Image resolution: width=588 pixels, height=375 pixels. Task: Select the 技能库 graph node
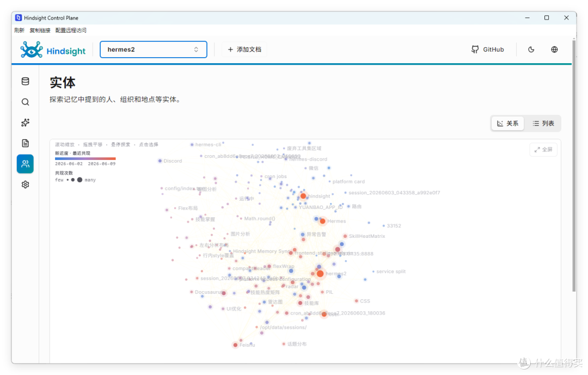coord(300,303)
